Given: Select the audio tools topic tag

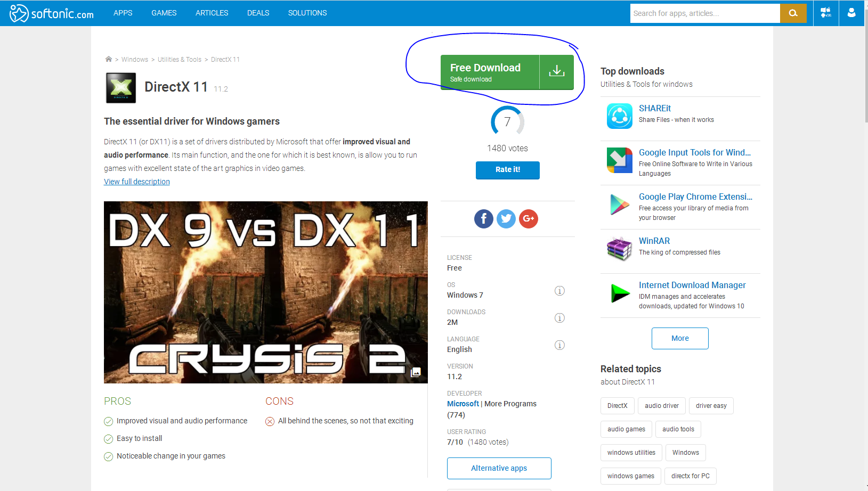Looking at the screenshot, I should coord(678,429).
